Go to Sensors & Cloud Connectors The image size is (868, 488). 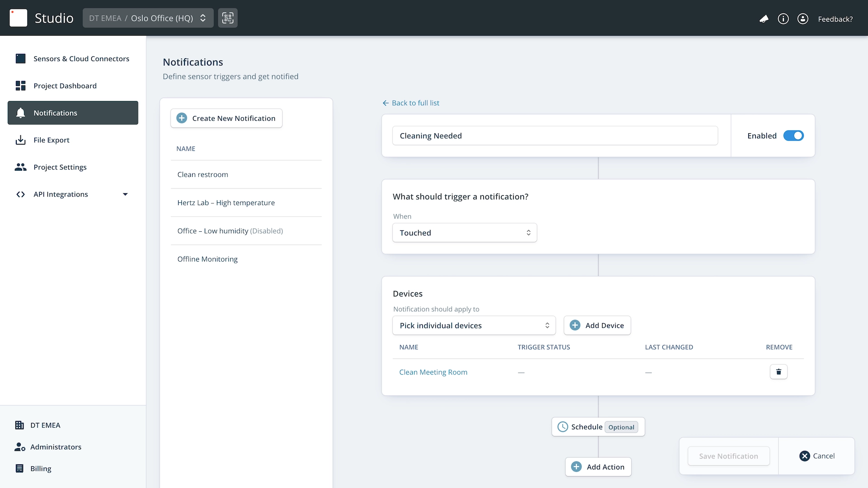pos(81,59)
